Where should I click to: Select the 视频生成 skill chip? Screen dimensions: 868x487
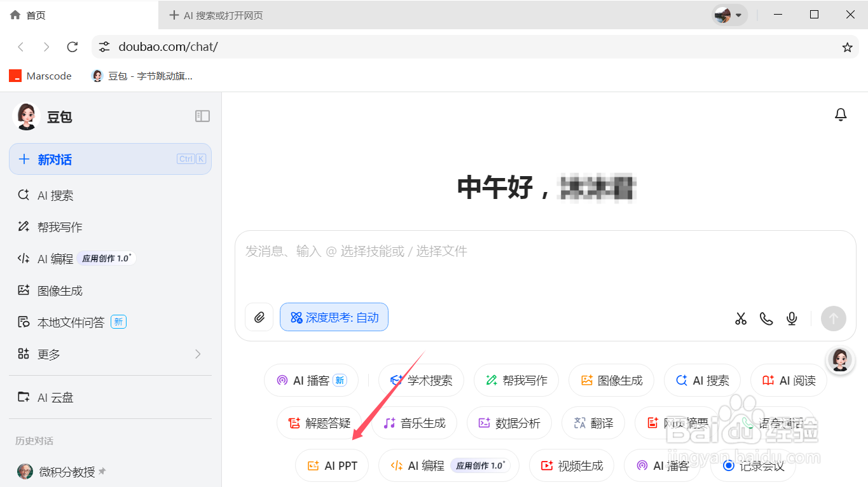[571, 465]
